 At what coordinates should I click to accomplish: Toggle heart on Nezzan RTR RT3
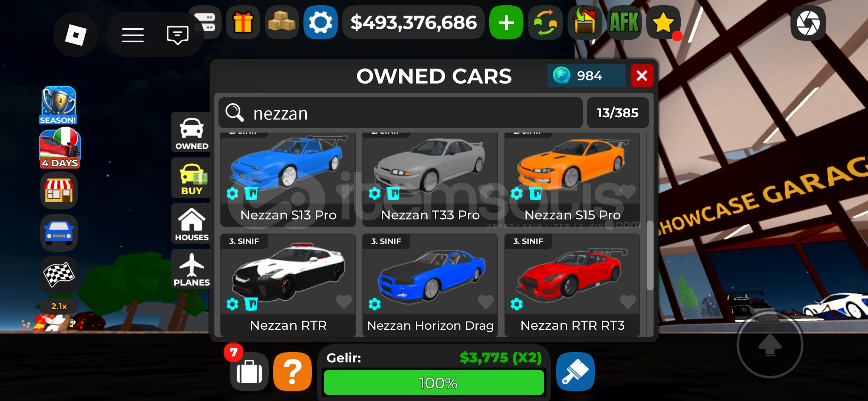[628, 302]
